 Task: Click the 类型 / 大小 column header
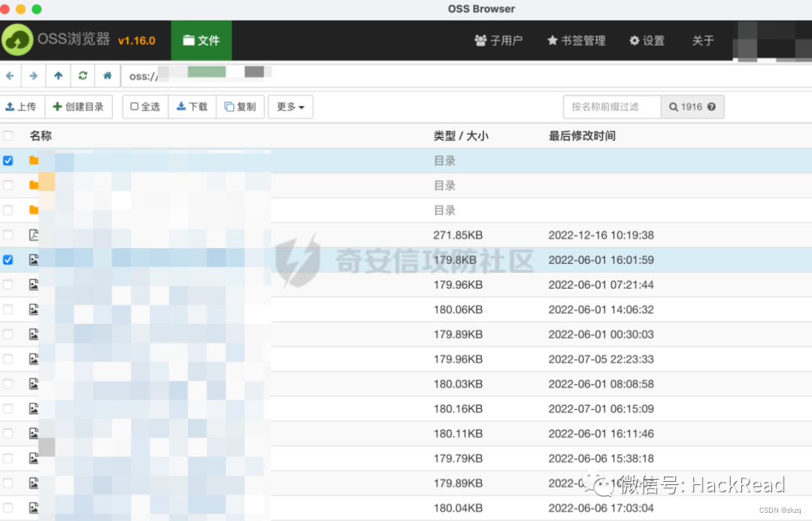coord(460,135)
